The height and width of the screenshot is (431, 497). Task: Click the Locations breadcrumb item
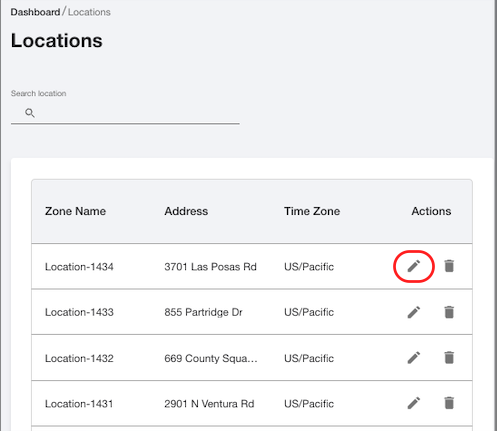pos(89,12)
